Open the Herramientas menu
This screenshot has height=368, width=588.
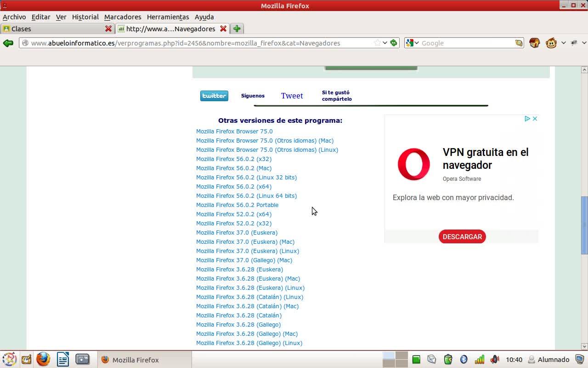[x=168, y=17]
